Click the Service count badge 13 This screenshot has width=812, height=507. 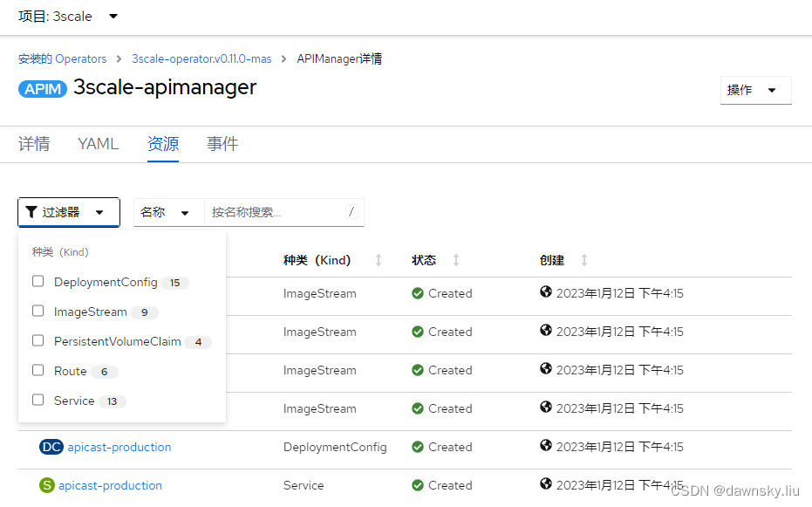tap(112, 401)
